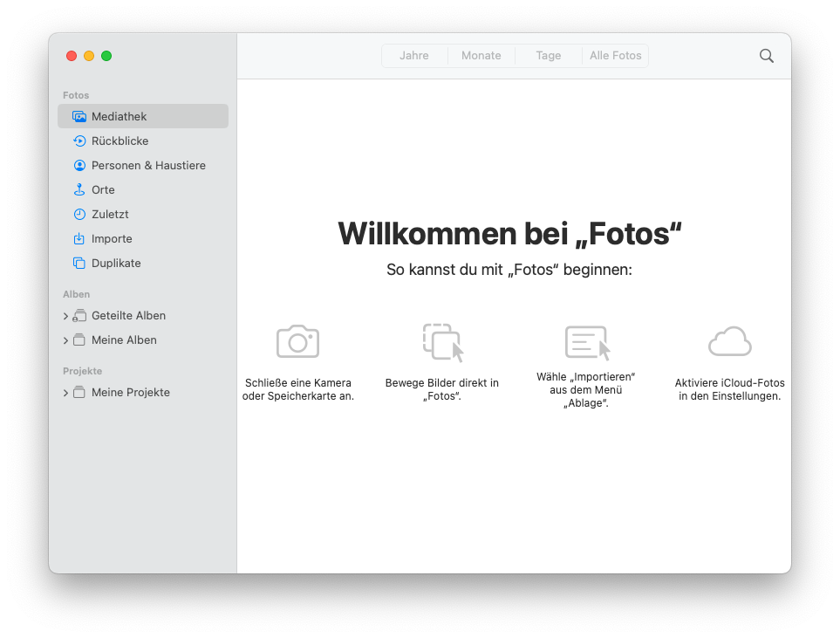This screenshot has width=840, height=638.
Task: Click the iCloud cloud illustration
Action: coord(729,341)
